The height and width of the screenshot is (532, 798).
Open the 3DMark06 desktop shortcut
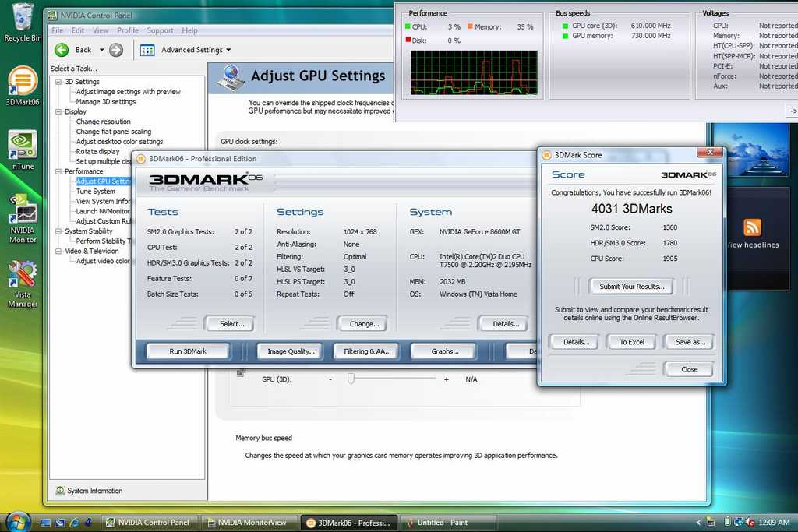pyautogui.click(x=23, y=81)
